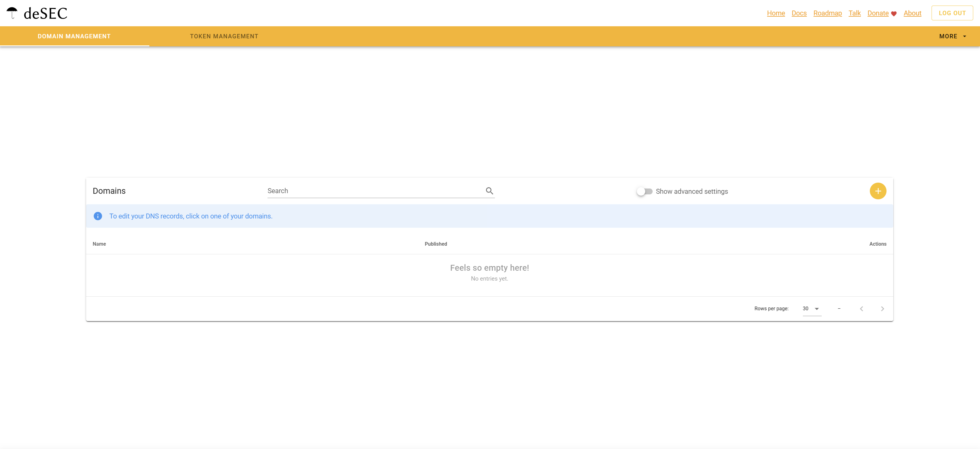Image resolution: width=980 pixels, height=449 pixels.
Task: Click the info icon in the blue banner
Action: coord(98,216)
